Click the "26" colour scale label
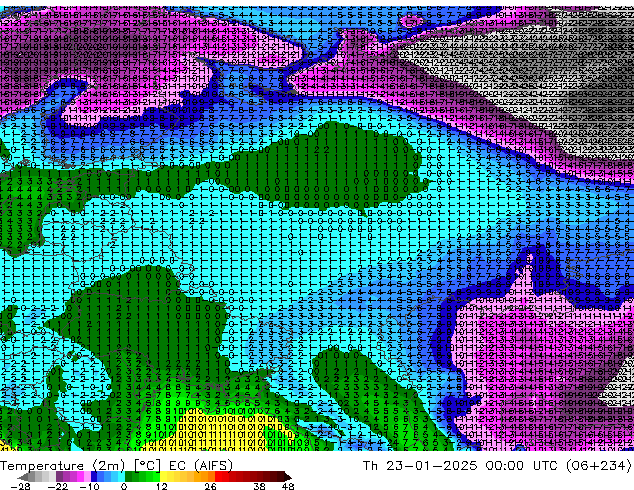 [x=210, y=486]
